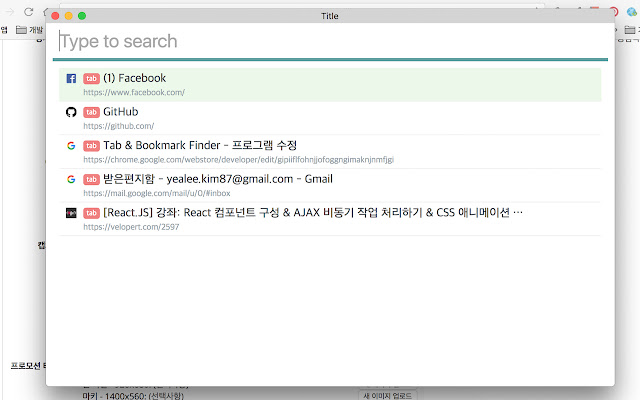This screenshot has width=640, height=400.
Task: Click the GitHub octocat favicon
Action: point(71,112)
